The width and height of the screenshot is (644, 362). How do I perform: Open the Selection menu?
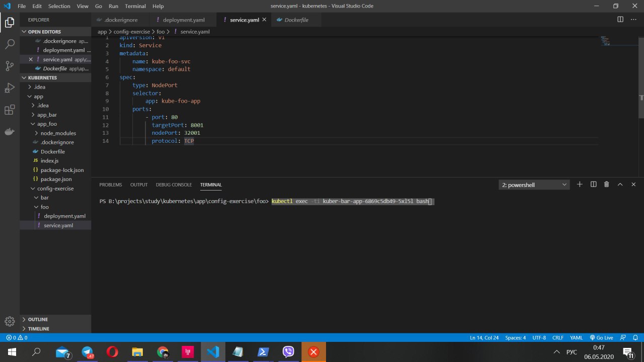[x=59, y=6]
